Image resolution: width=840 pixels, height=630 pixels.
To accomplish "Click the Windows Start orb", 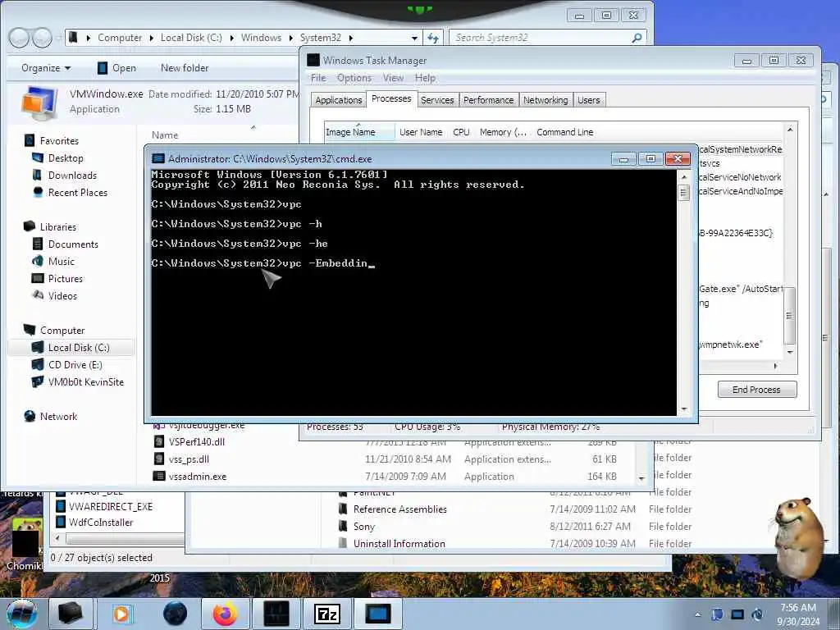I will (x=21, y=614).
